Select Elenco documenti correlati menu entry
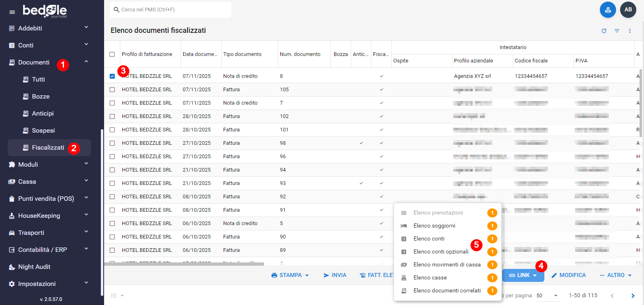 [x=447, y=291]
